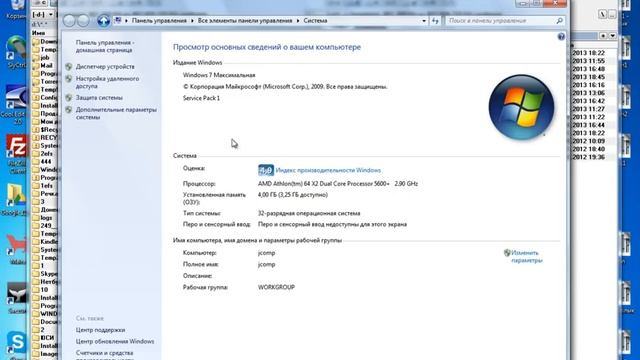The height and width of the screenshot is (360, 640).
Task: Open the down-arrow history button in file manager
Action: [x=613, y=36]
